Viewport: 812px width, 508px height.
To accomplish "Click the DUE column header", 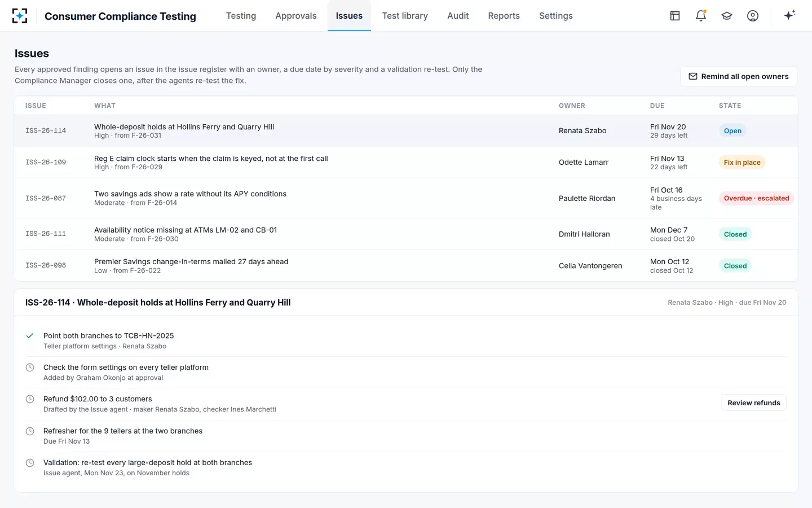I will coord(657,106).
